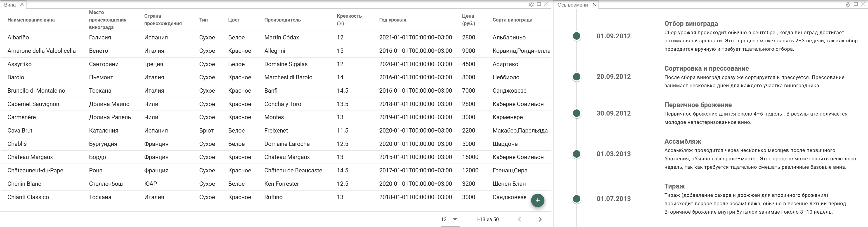Select timeline marker for 30.09.2012
The width and height of the screenshot is (868, 227).
point(577,113)
